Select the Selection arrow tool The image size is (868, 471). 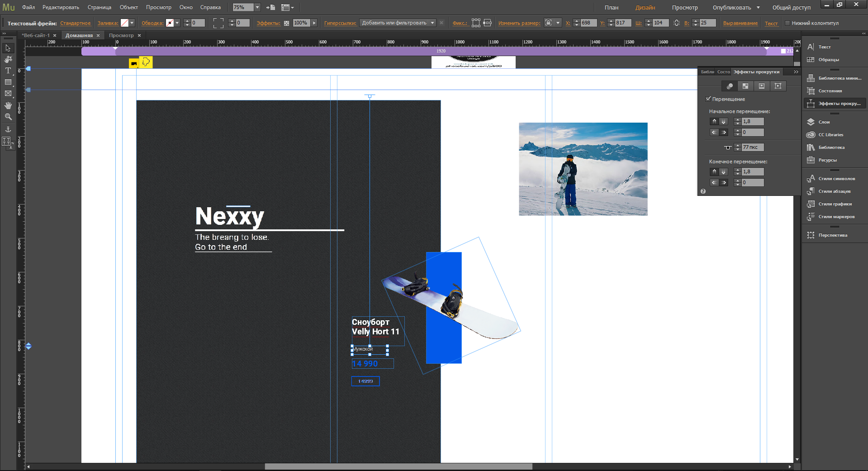(8, 48)
